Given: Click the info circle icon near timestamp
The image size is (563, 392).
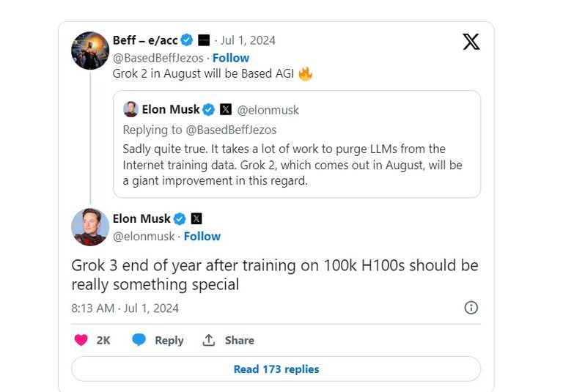Looking at the screenshot, I should point(471,308).
